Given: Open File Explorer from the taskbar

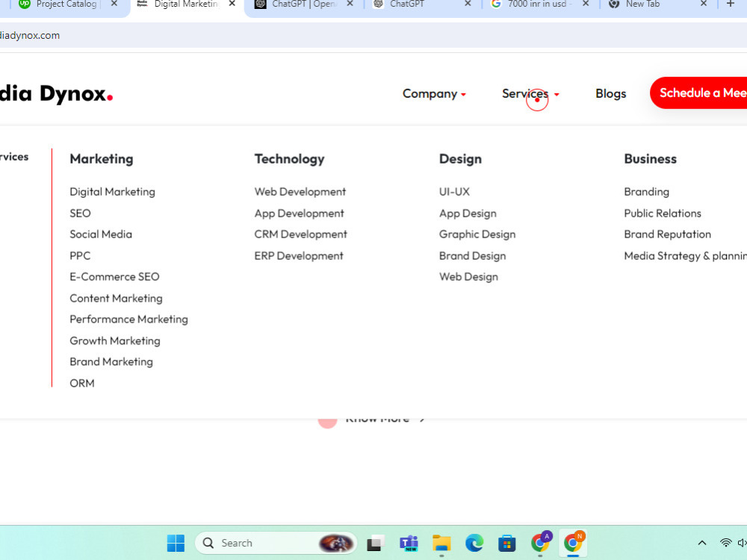Looking at the screenshot, I should (441, 543).
